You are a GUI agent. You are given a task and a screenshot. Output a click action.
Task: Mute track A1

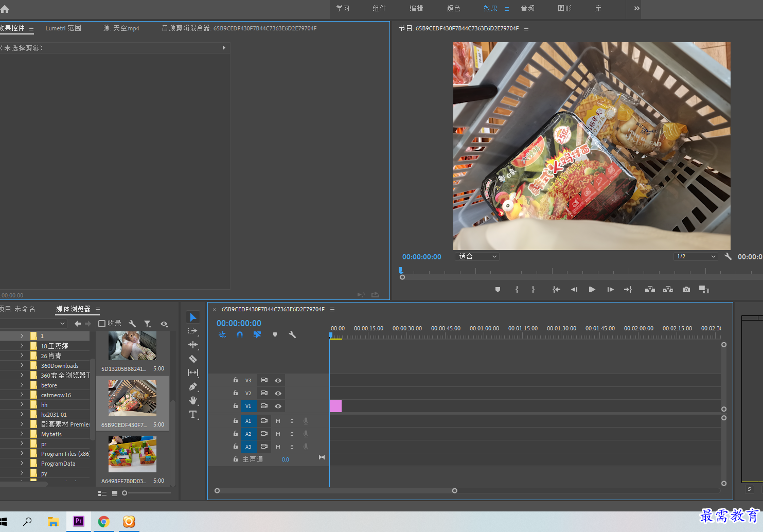pos(278,421)
